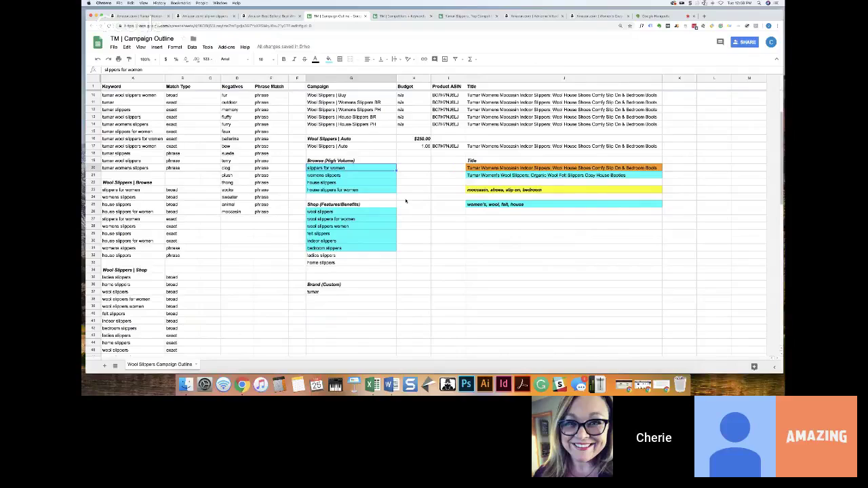Open Trash from the dock
The width and height of the screenshot is (868, 488).
[x=680, y=385]
